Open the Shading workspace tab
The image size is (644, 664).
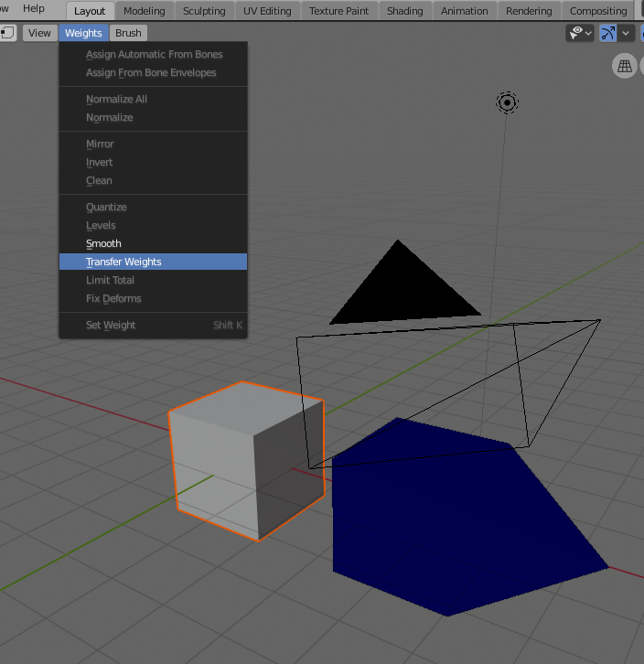tap(404, 11)
